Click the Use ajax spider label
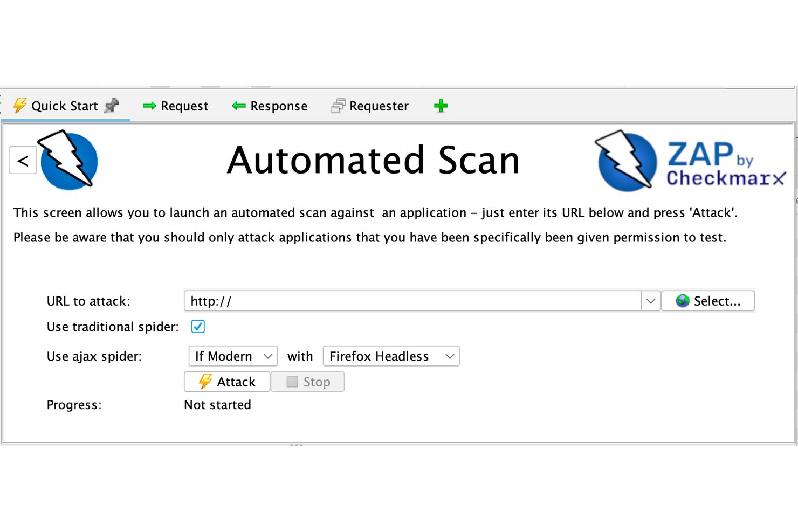The width and height of the screenshot is (798, 532). pos(94,356)
